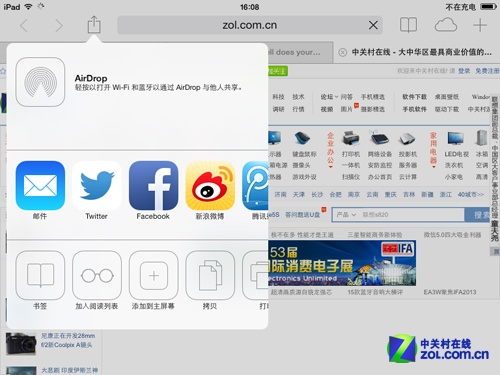Screen dimensions: 500x375
Task: Open the 软件下载 nav link
Action: tap(414, 97)
